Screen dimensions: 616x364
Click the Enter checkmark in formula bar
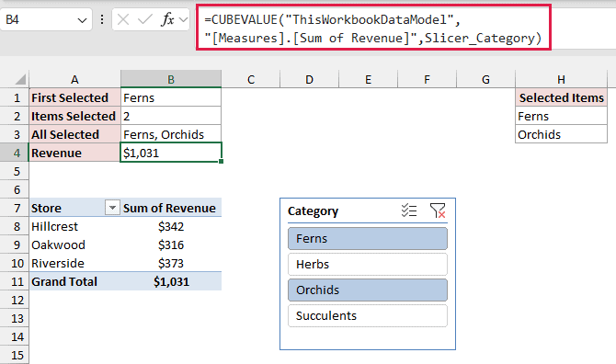[x=145, y=19]
